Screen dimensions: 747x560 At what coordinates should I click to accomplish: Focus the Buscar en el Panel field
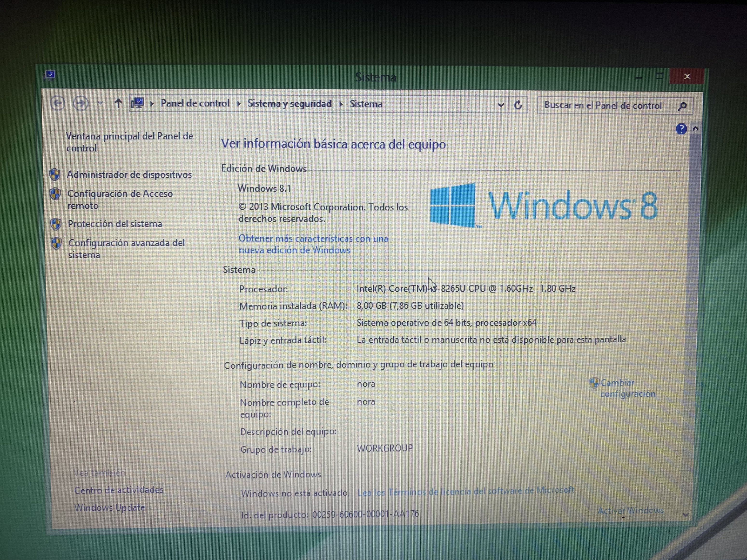(x=603, y=106)
